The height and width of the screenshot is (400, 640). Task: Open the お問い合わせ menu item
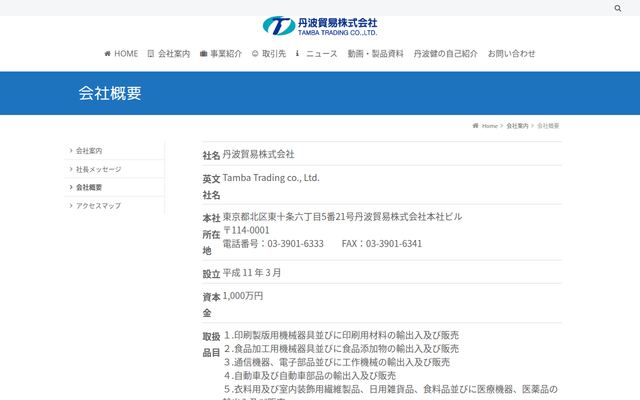(511, 53)
